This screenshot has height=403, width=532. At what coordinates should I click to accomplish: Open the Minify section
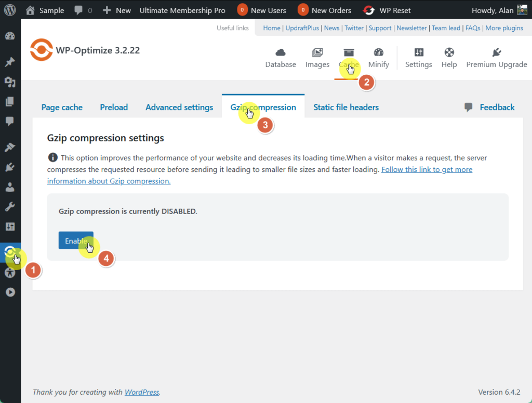click(x=379, y=58)
